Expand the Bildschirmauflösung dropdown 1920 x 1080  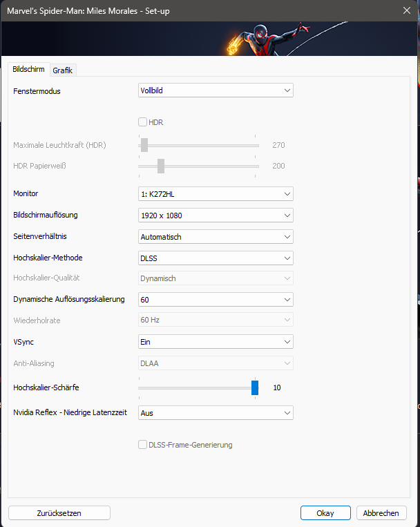[x=216, y=215]
